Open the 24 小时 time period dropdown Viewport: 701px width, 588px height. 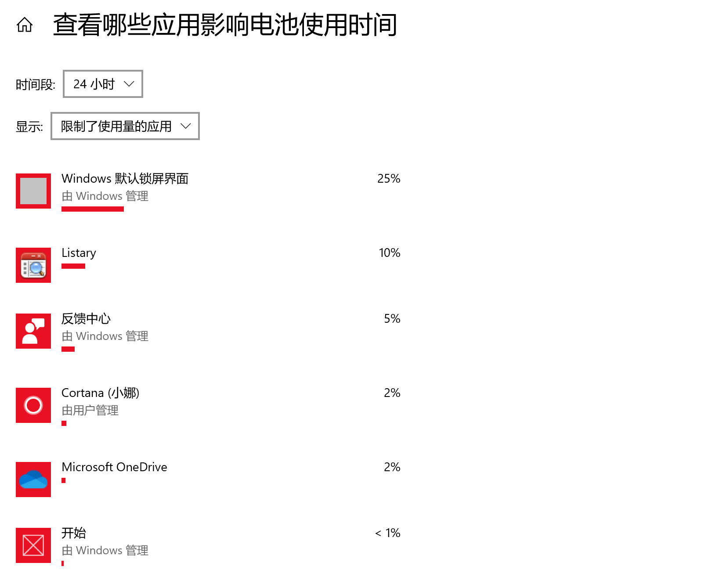[103, 84]
